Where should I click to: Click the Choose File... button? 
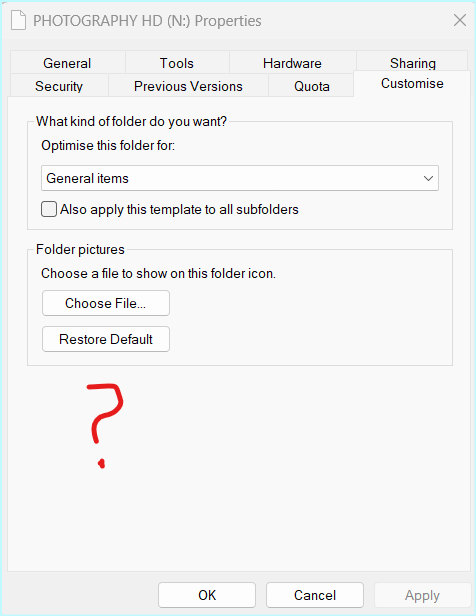(106, 303)
